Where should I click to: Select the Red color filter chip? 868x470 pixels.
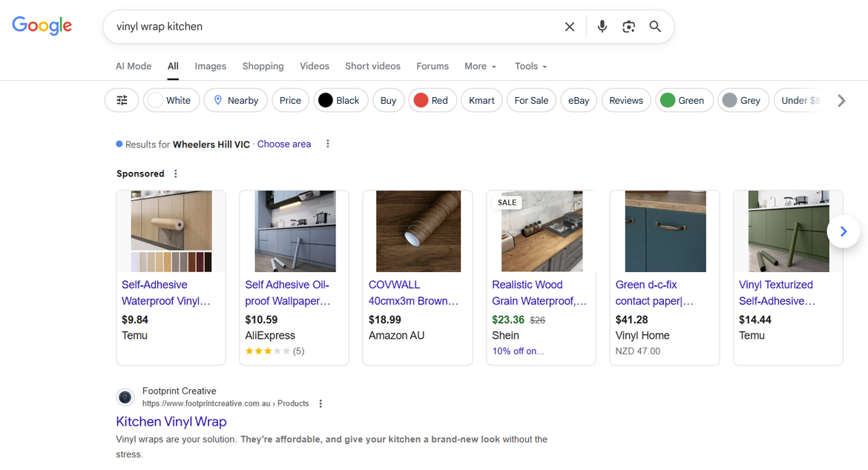431,100
